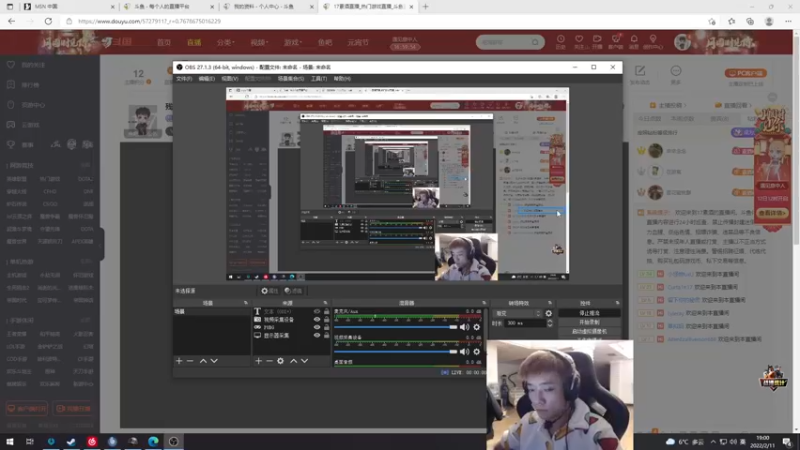This screenshot has width=800, height=450.
Task: Open Douyu 视频 dropdown in navbar
Action: tap(259, 42)
